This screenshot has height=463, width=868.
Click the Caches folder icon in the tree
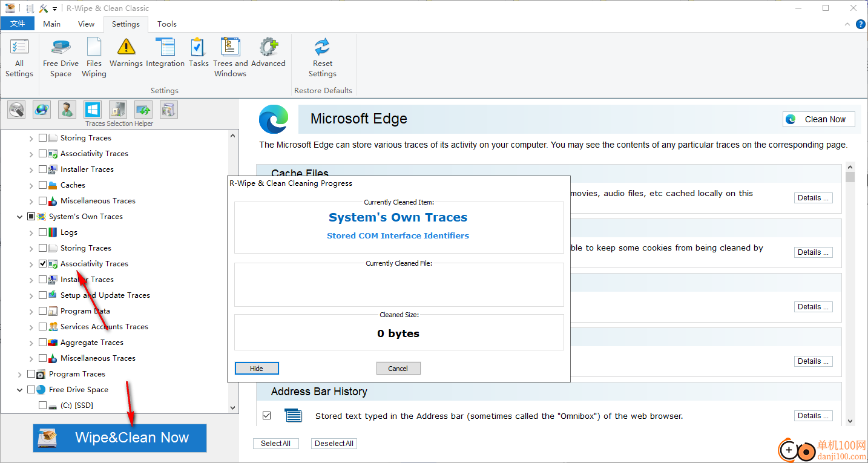(x=53, y=185)
